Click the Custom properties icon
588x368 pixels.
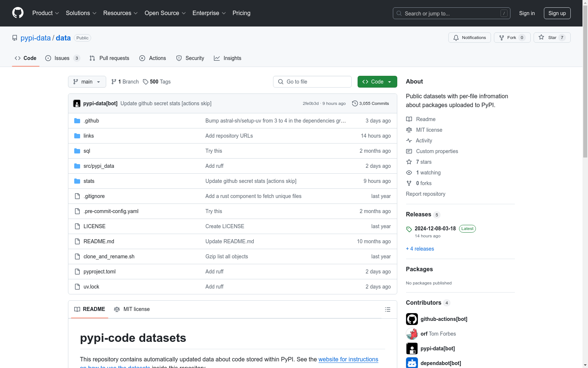click(409, 151)
